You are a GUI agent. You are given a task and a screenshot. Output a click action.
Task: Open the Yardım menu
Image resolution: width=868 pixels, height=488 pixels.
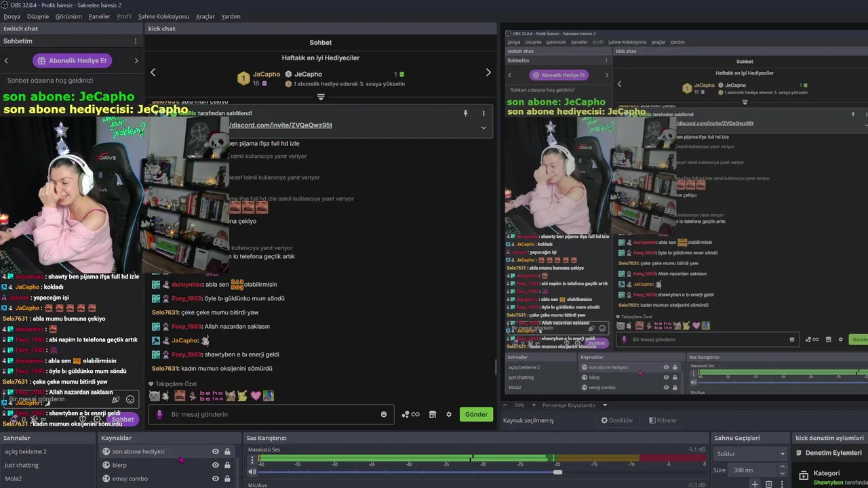(231, 16)
